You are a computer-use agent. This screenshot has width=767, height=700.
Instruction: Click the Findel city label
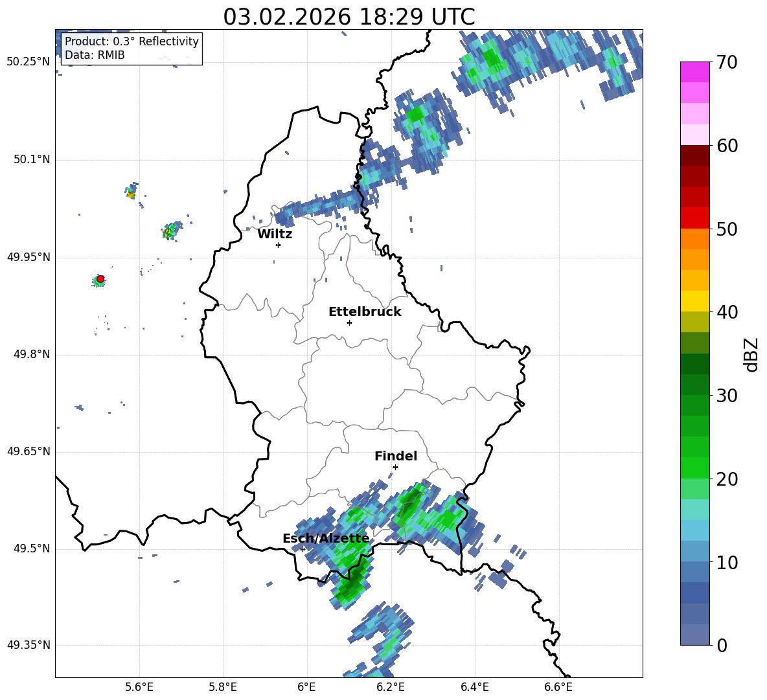(x=396, y=456)
